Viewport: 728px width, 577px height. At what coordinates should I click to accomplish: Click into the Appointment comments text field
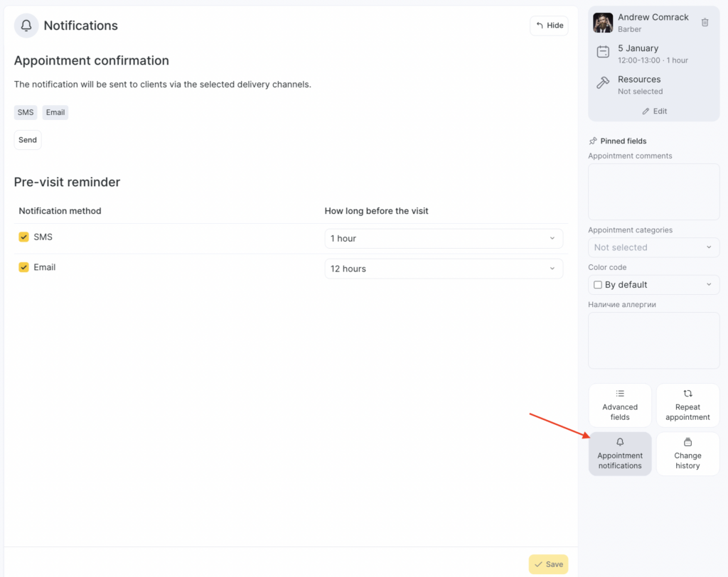tap(653, 191)
